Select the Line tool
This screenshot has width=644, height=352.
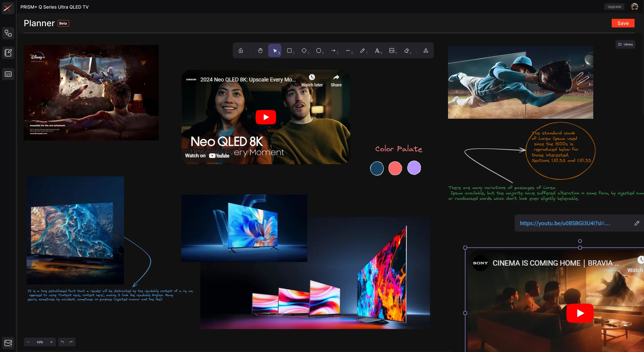coord(348,51)
